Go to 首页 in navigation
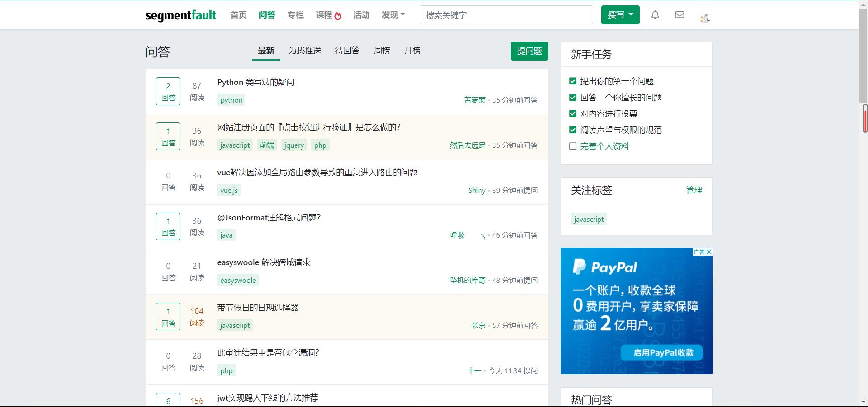 (x=238, y=15)
